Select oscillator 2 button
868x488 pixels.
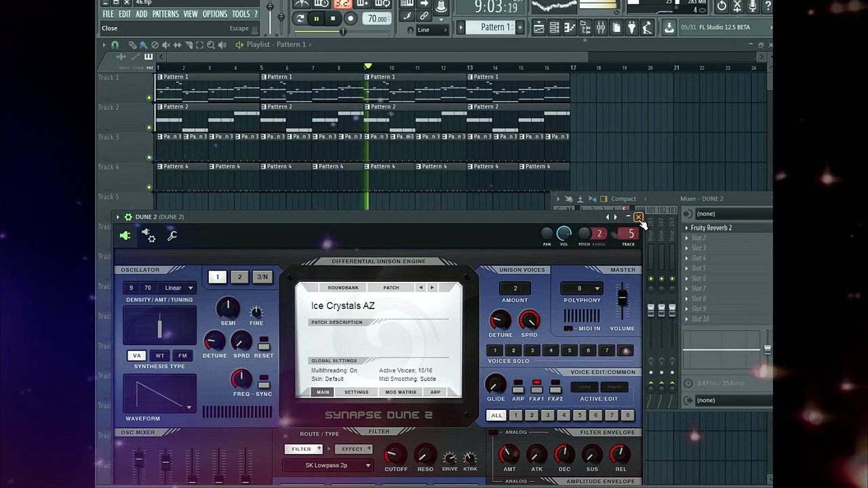click(239, 277)
